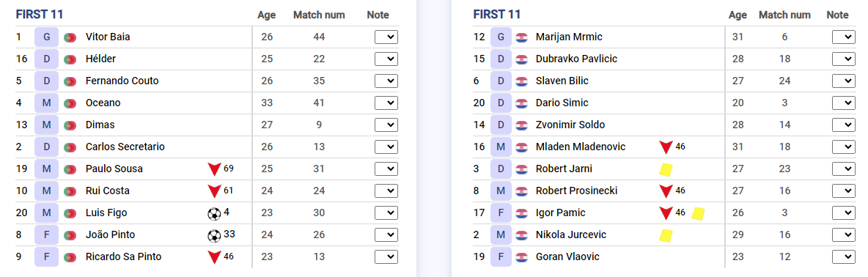Click the Portugal flag next to Vitor Baia

70,37
